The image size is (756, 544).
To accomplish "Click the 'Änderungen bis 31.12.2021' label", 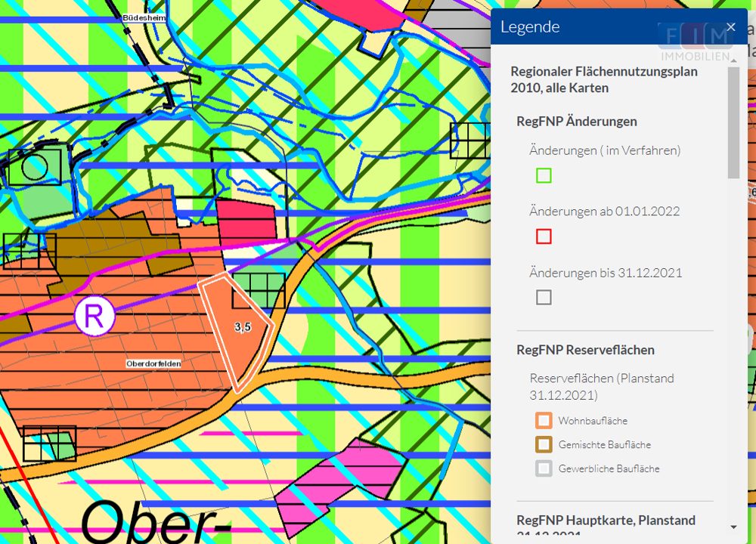I will (x=606, y=273).
